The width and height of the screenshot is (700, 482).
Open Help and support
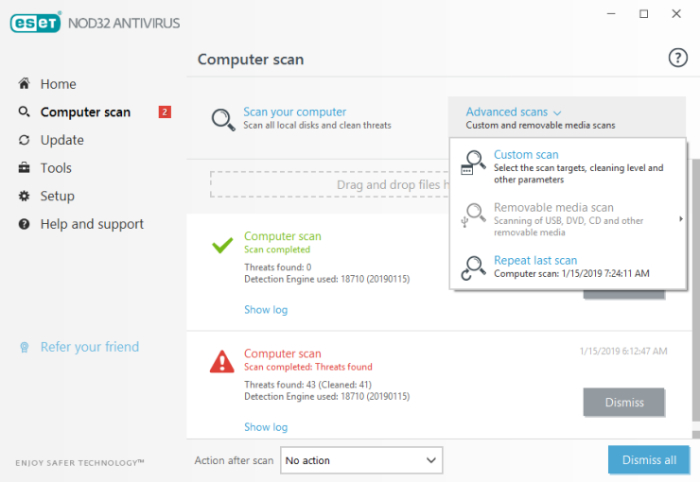click(x=92, y=224)
